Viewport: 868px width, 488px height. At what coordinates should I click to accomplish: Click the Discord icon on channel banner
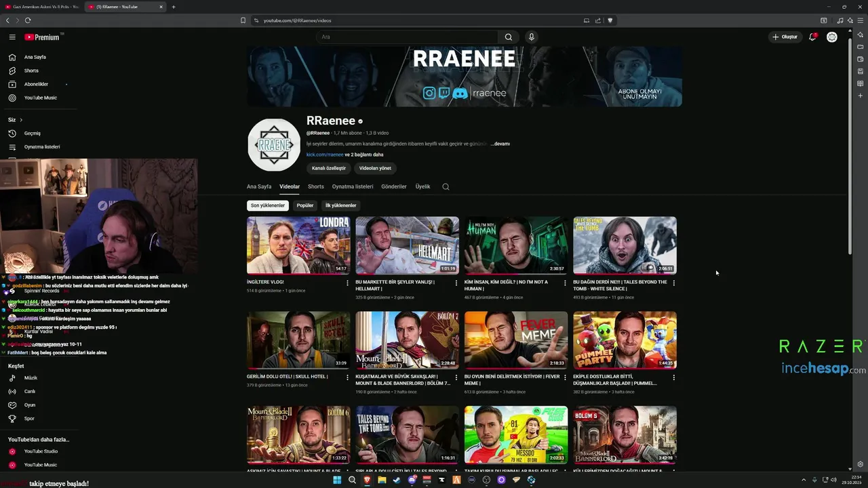[x=460, y=94]
